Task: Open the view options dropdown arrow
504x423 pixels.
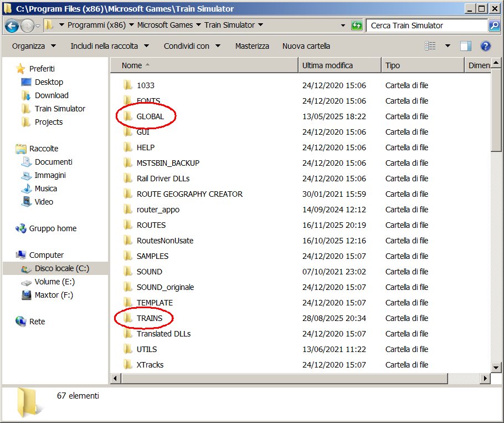Action: pos(448,46)
